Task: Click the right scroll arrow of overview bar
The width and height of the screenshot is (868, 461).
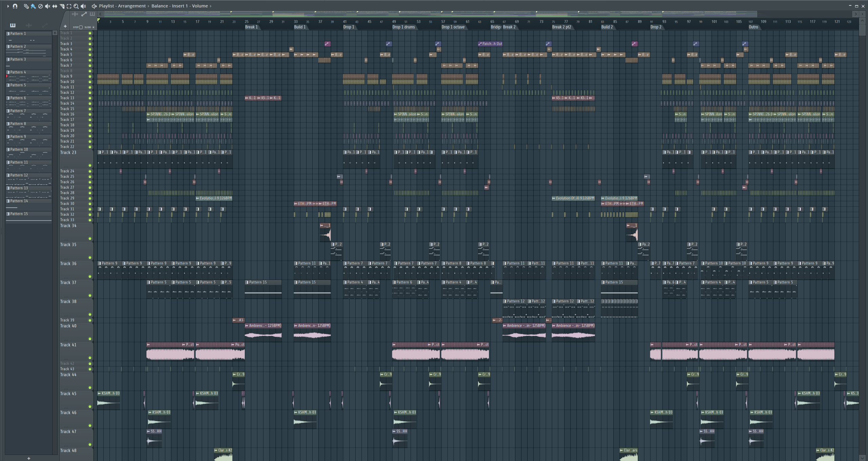Action: coord(856,14)
